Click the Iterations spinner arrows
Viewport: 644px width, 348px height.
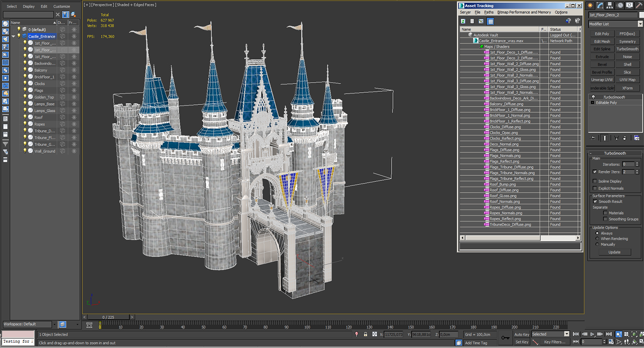[x=637, y=164]
